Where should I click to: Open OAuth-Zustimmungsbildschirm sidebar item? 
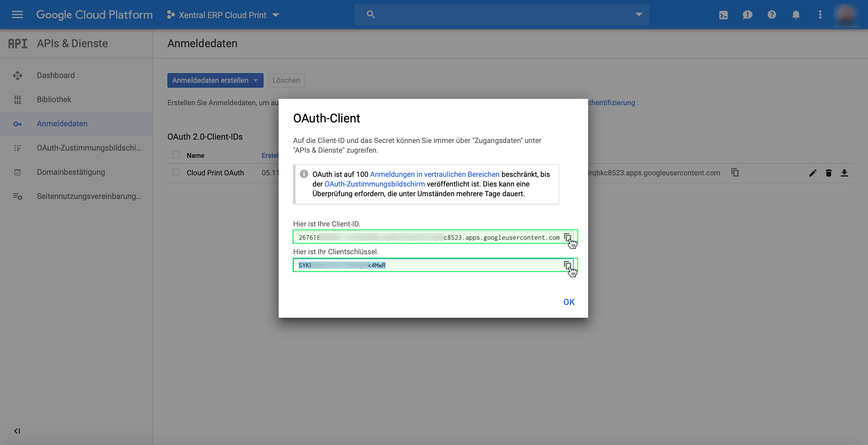coord(89,148)
